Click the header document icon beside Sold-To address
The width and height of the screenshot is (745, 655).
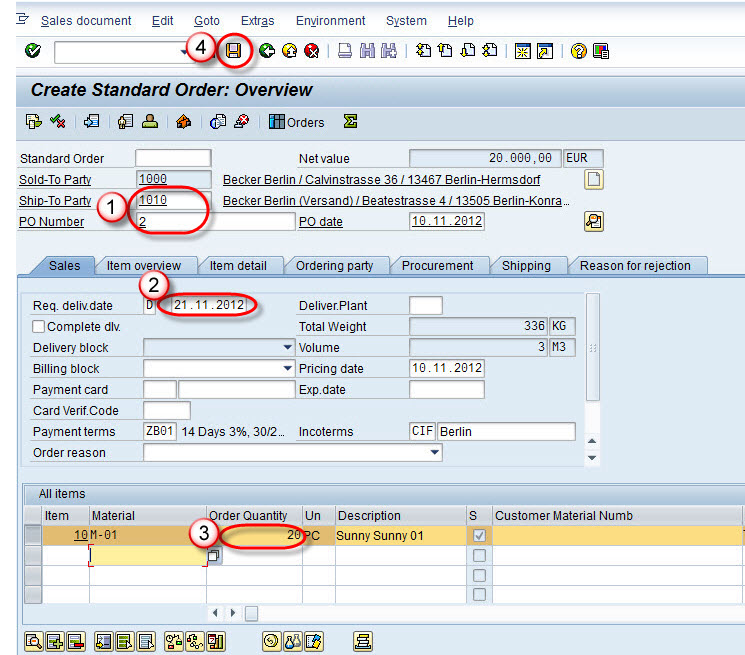[x=594, y=180]
